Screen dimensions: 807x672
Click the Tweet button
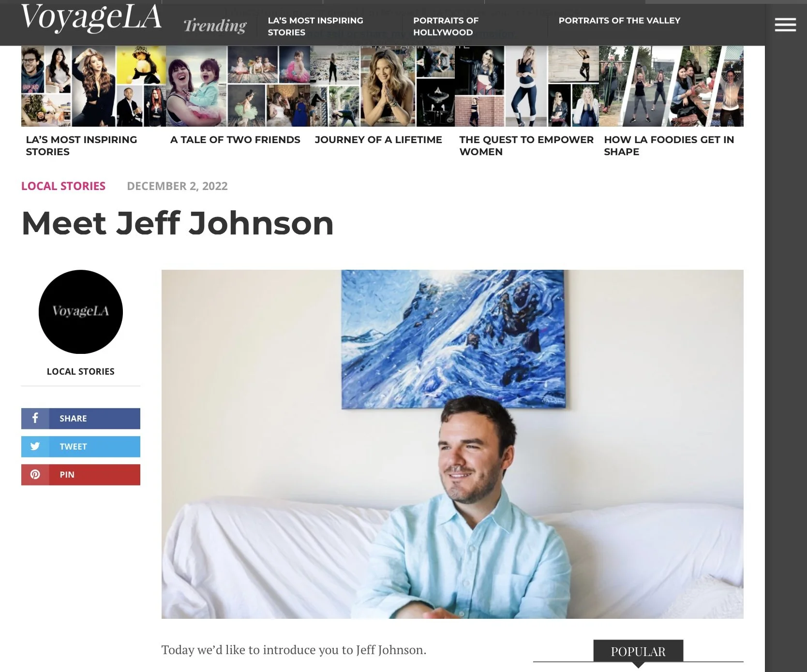(x=81, y=447)
